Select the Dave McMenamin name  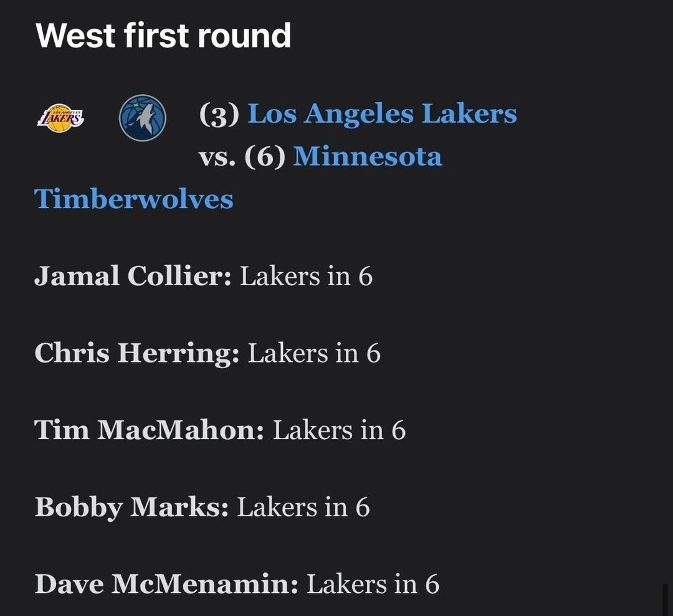coord(166,585)
